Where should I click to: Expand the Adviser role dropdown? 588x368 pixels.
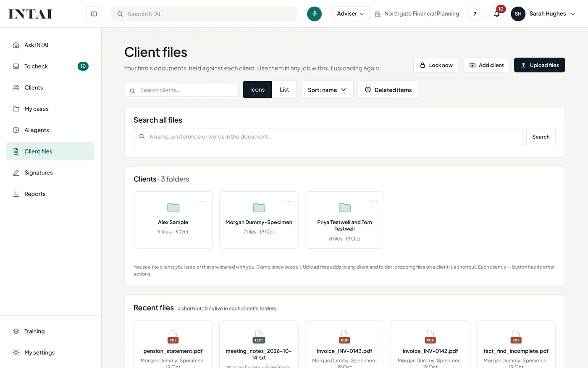(350, 14)
